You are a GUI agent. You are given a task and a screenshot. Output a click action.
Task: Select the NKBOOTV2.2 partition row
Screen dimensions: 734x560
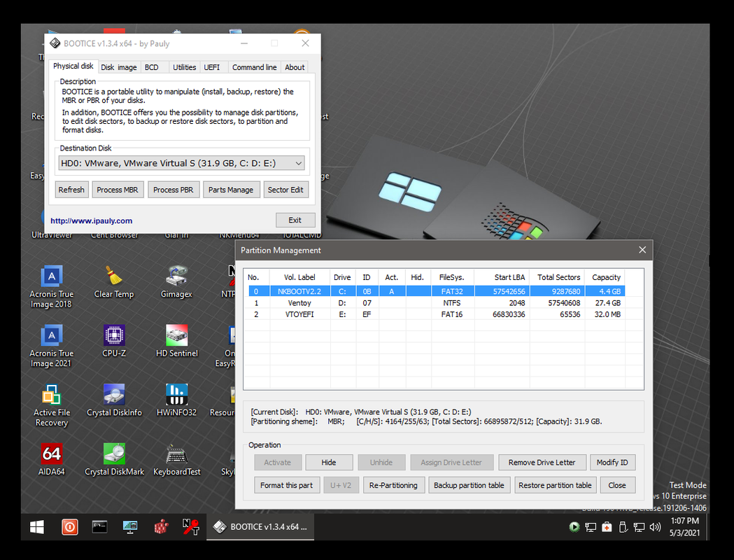pyautogui.click(x=437, y=291)
